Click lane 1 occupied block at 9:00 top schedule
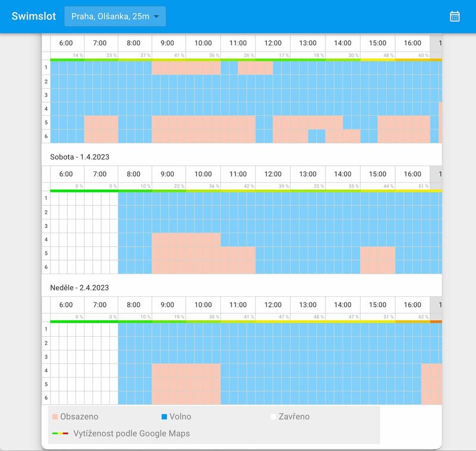Image resolution: width=476 pixels, height=451 pixels. pyautogui.click(x=186, y=68)
